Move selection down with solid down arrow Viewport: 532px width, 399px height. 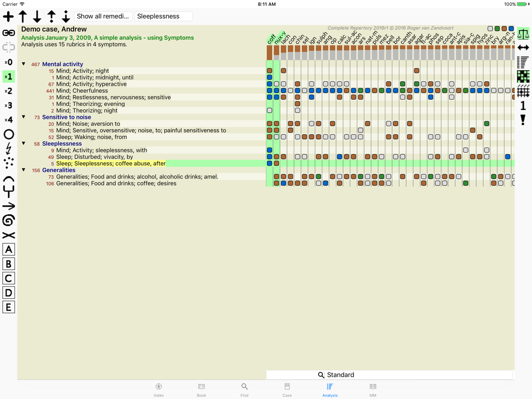click(x=37, y=16)
